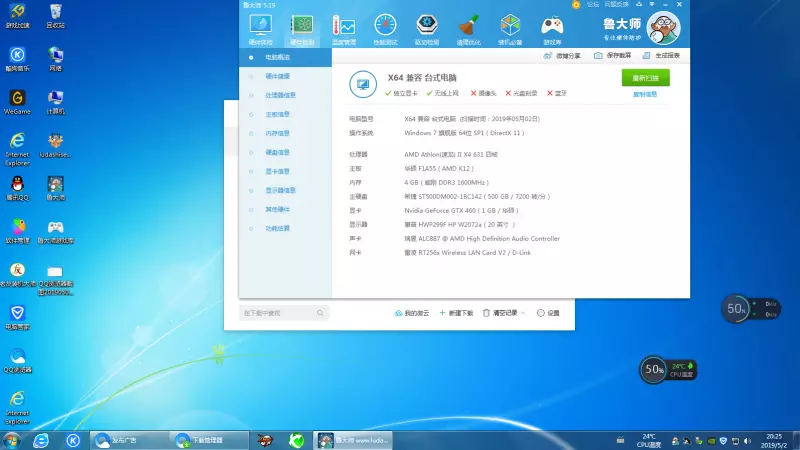Click the Windows Start button

pos(11,440)
